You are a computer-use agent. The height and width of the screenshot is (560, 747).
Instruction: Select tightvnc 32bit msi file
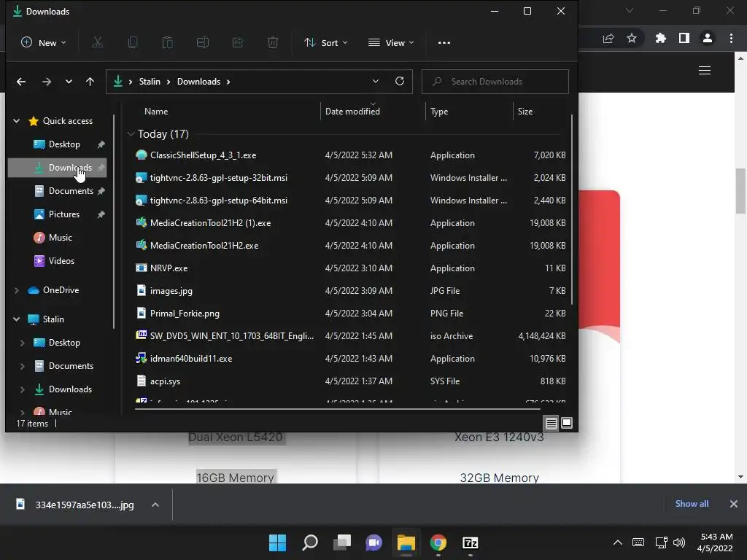tap(351, 178)
